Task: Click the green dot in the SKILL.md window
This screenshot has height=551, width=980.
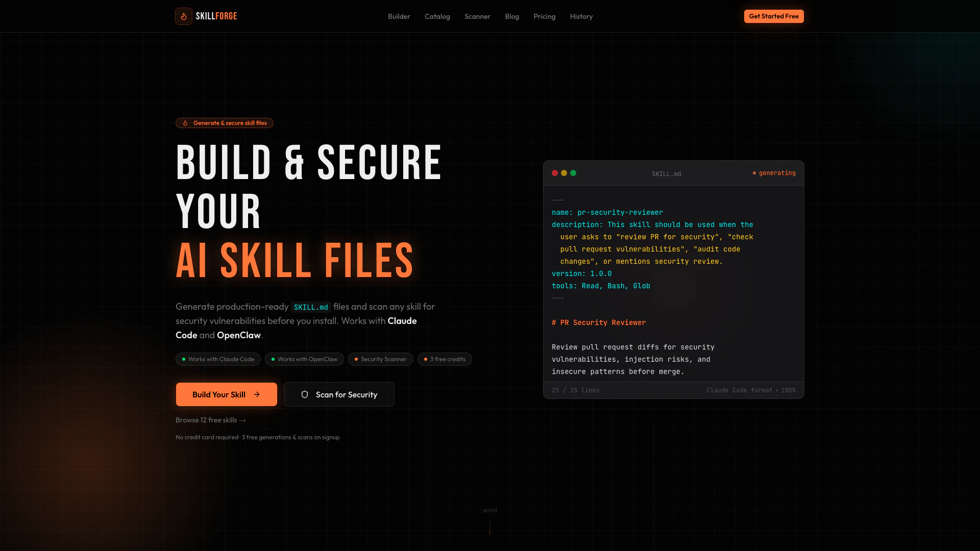Action: pyautogui.click(x=573, y=173)
